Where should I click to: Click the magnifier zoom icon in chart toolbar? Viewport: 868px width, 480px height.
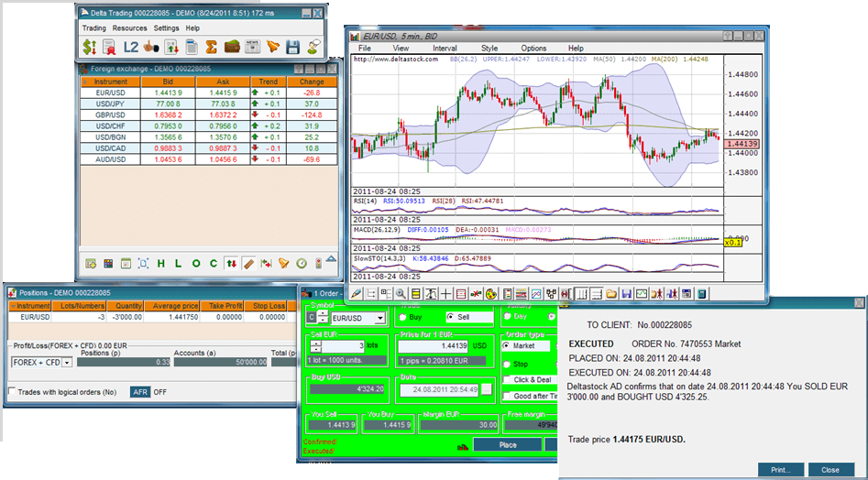401,294
